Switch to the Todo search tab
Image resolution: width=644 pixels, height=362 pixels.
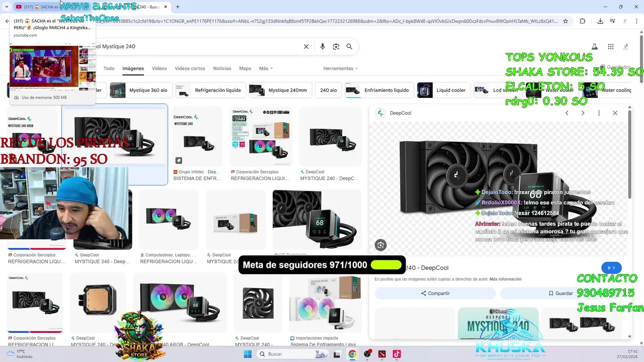pyautogui.click(x=109, y=68)
